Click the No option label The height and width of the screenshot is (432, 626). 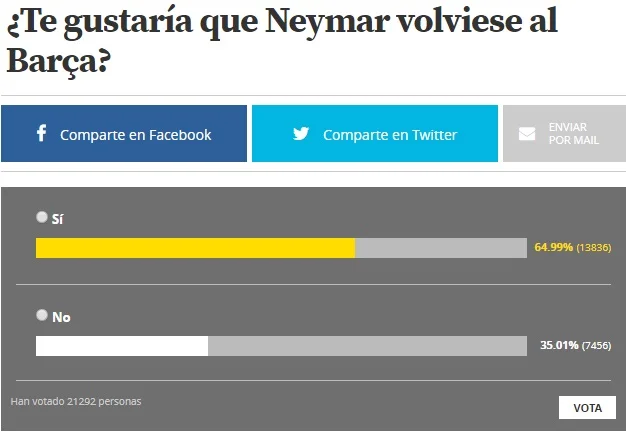[x=61, y=317]
